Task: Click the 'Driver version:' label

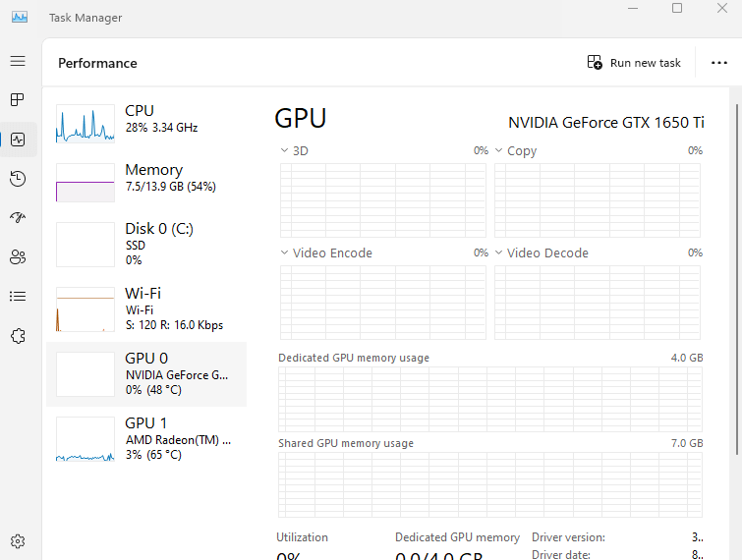Action: (568, 537)
